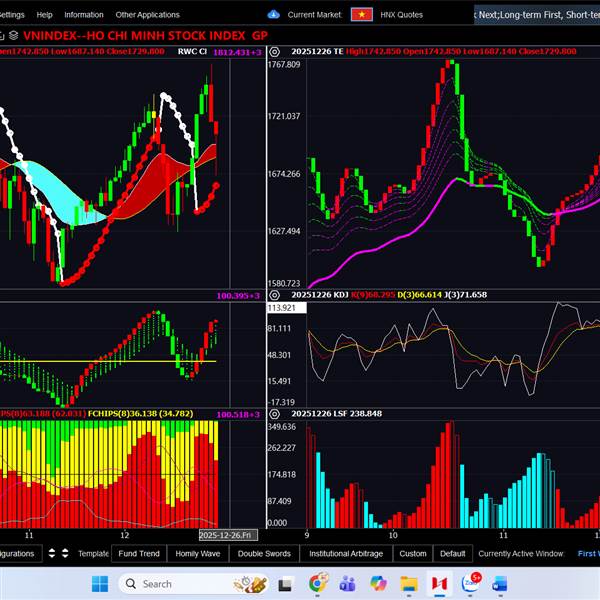Select the Double Swords template

click(x=264, y=553)
